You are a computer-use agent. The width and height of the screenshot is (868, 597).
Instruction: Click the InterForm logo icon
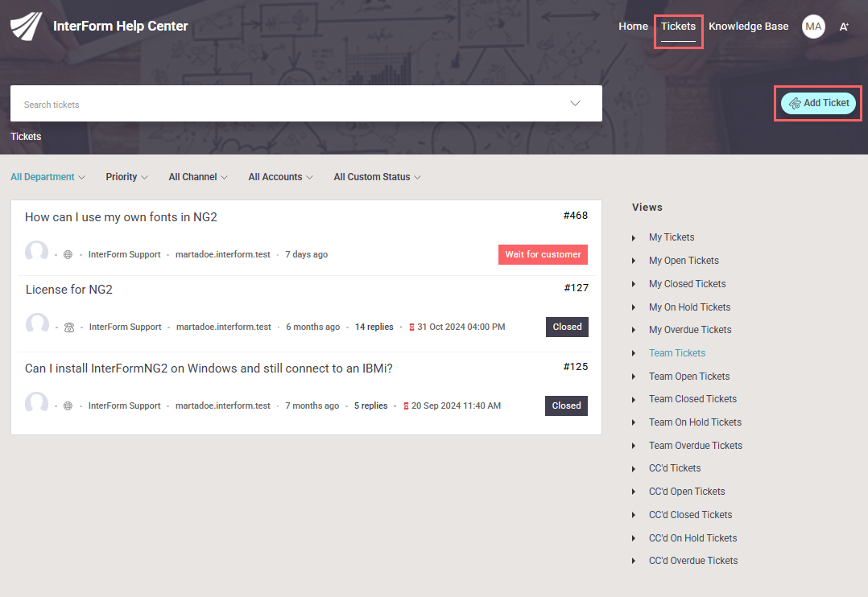tap(26, 26)
